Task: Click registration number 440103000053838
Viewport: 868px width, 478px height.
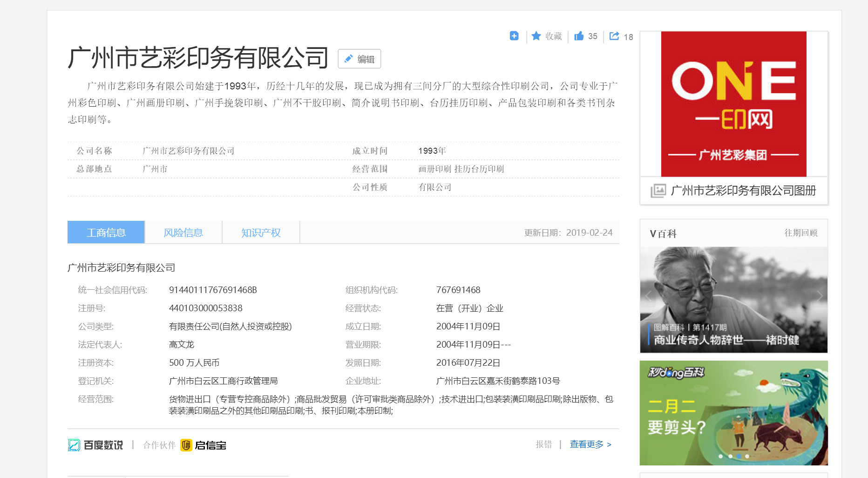Action: click(x=206, y=308)
